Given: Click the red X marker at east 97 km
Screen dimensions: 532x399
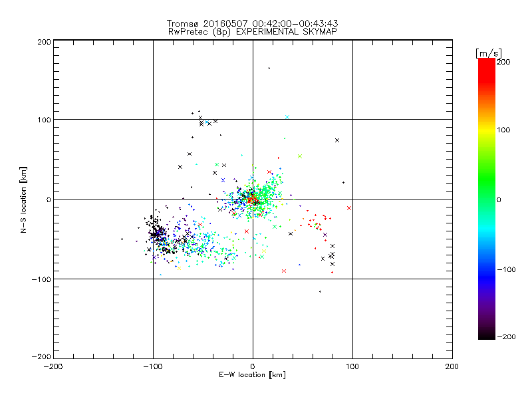Looking at the screenshot, I should tap(349, 208).
